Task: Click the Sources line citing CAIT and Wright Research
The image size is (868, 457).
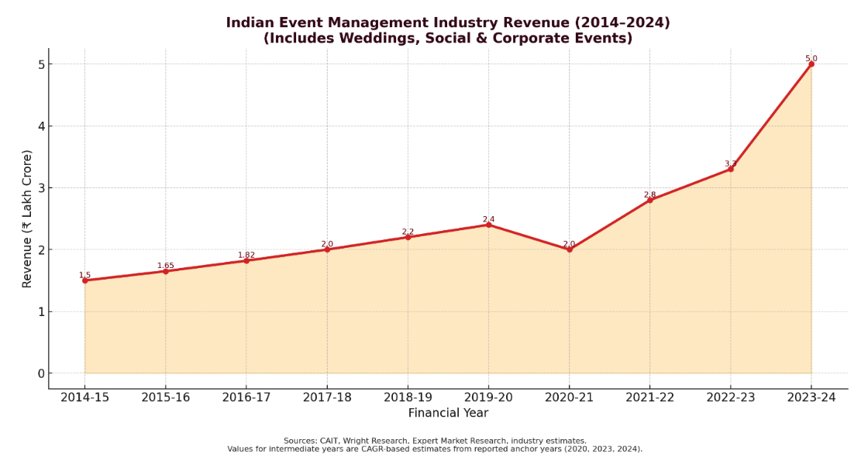Action: pyautogui.click(x=435, y=441)
